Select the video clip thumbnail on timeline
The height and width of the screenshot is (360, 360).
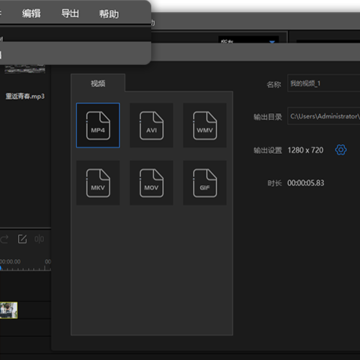click(x=9, y=310)
